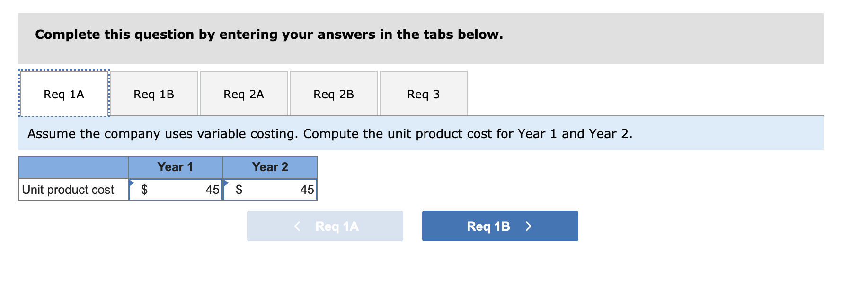Screen dimensions: 868x295
Task: Click the empty table header cell
Action: 72,167
